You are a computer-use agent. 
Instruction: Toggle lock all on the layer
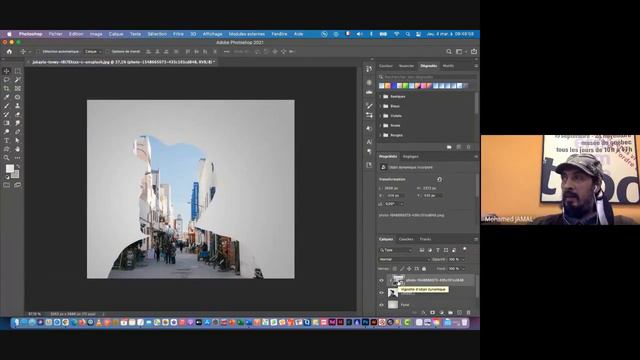click(x=424, y=269)
